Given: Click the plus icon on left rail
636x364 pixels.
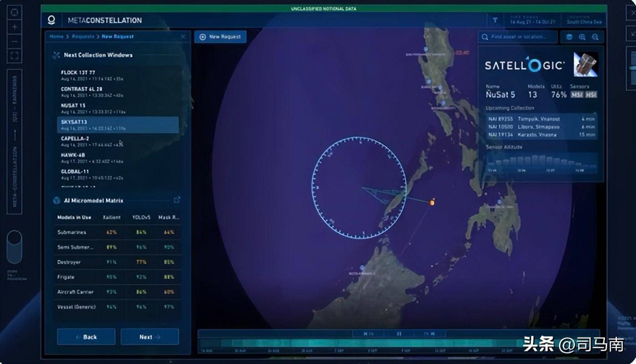Looking at the screenshot, I should click(x=15, y=26).
